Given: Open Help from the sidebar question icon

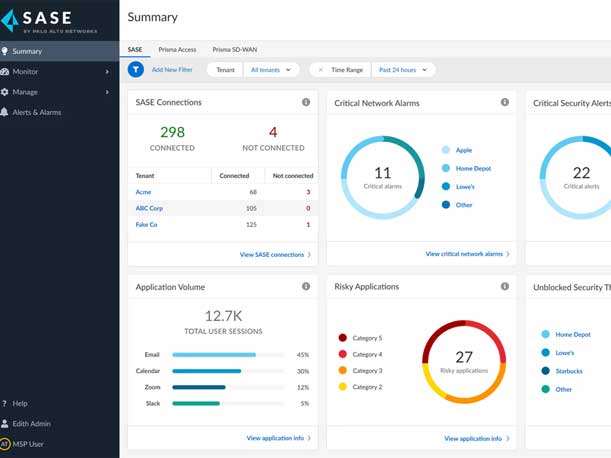Looking at the screenshot, I should 6,404.
